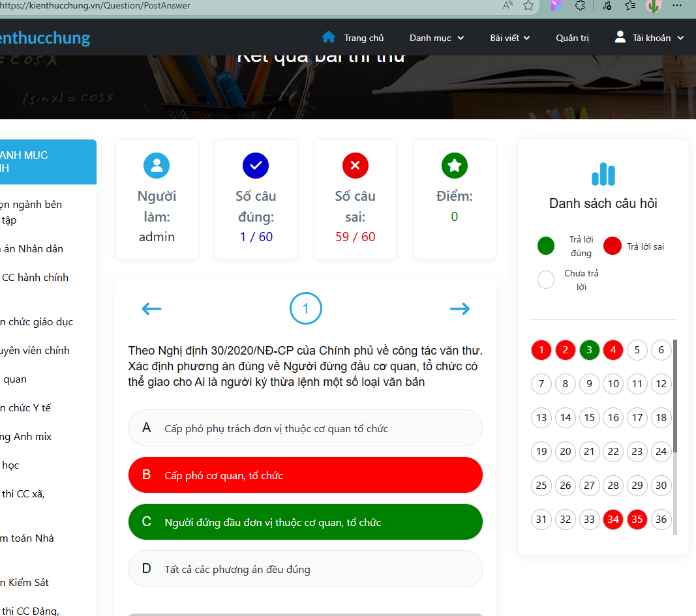Go to next question with right arrow
This screenshot has width=696, height=616.
click(460, 309)
